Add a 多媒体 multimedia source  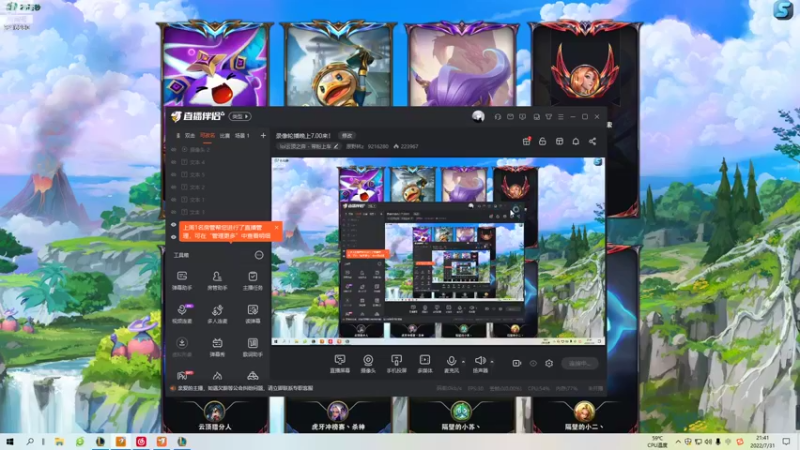[424, 364]
